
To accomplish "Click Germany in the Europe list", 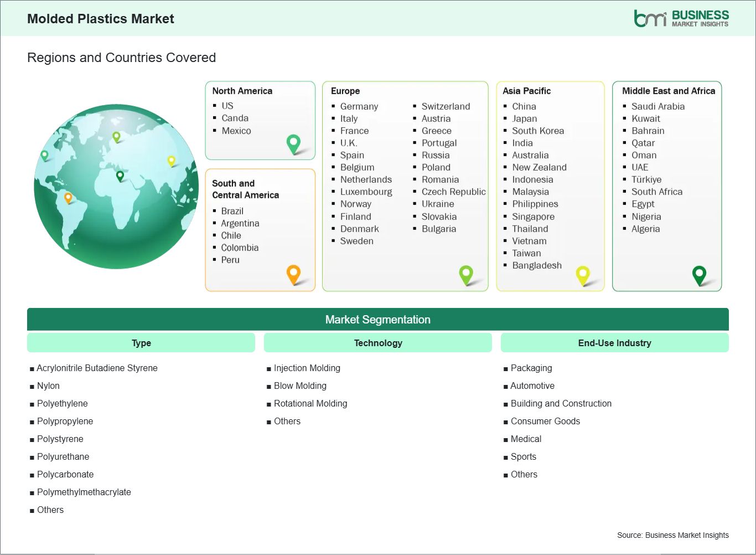I will tap(359, 106).
